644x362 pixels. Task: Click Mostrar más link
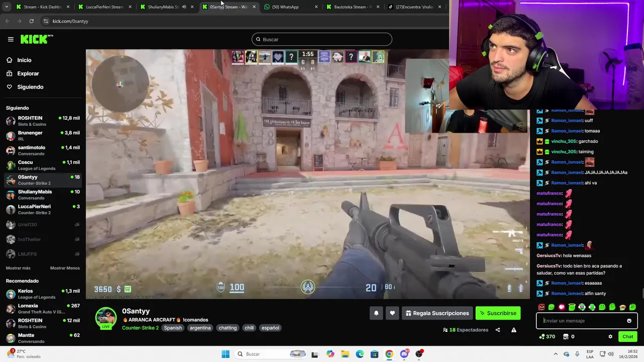tap(18, 268)
